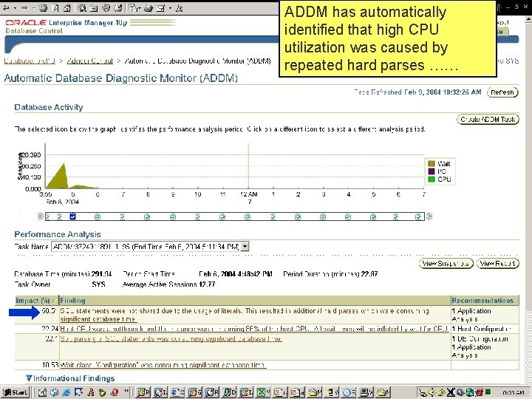532x399 pixels.
Task: Open the Back button history dropdown arrow
Action: [x=15, y=8]
